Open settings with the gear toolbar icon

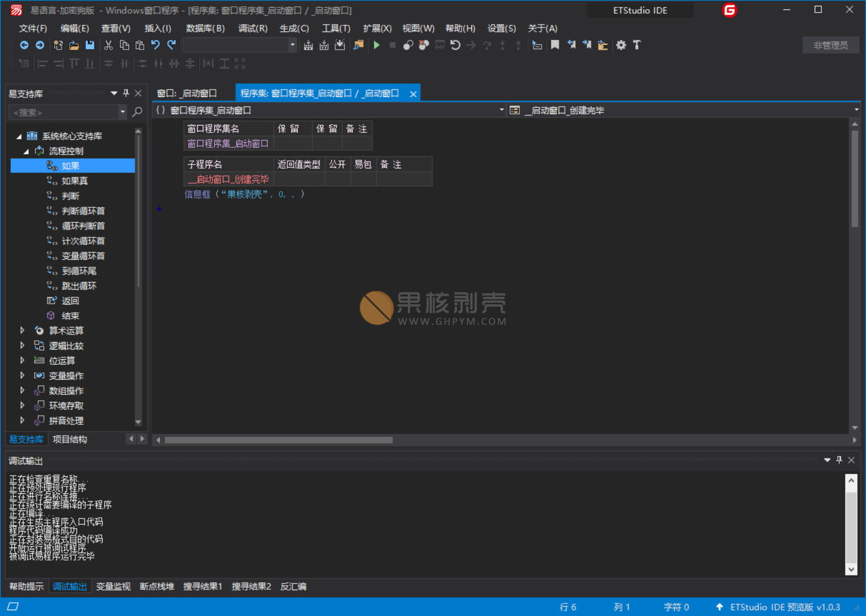point(621,45)
